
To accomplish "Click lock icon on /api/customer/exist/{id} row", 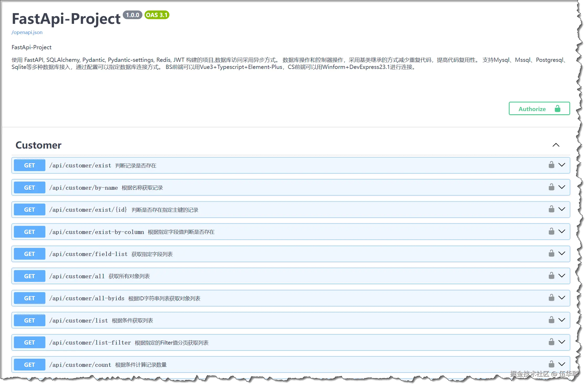I will pos(551,209).
